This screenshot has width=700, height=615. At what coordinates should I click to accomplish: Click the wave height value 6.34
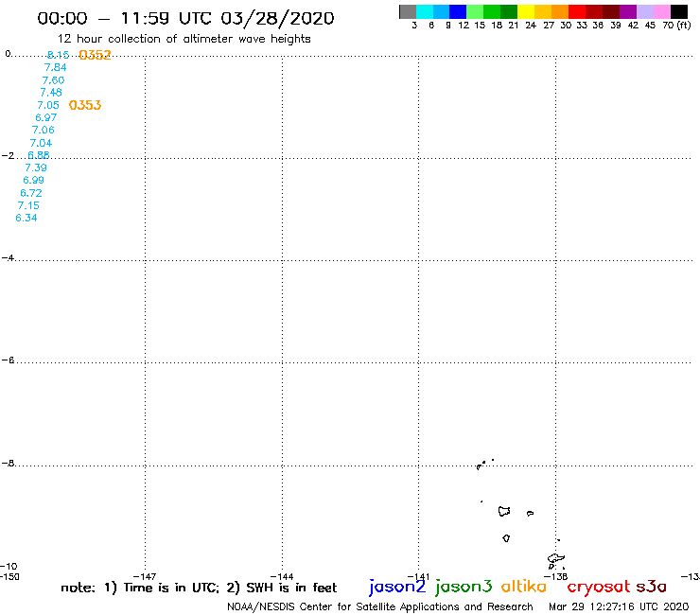26,218
